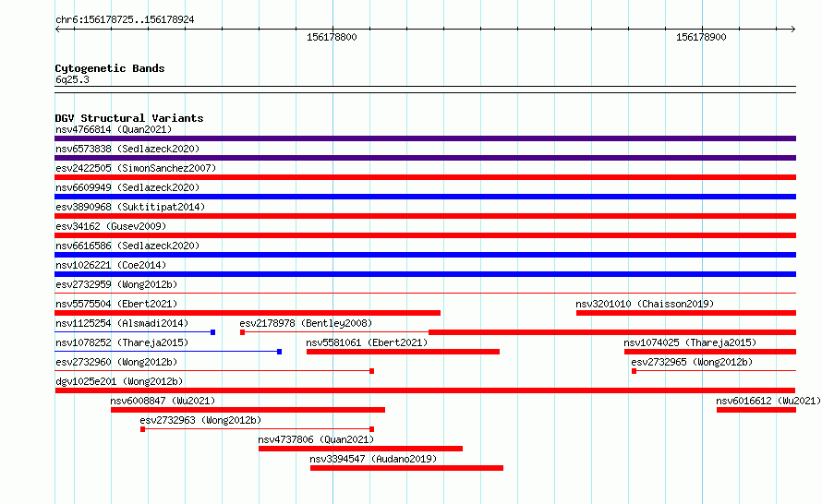This screenshot has height=504, width=822.
Task: Click the nsv4766814 (Quan2021) variant label
Action: (x=114, y=129)
